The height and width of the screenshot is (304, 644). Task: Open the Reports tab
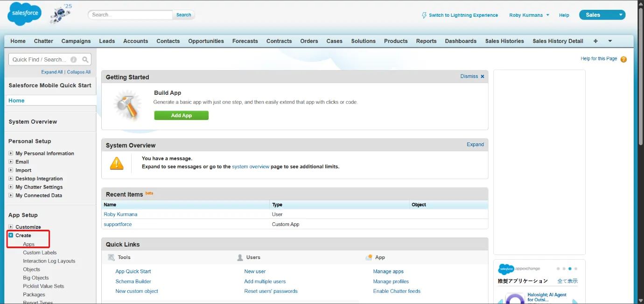(x=426, y=41)
